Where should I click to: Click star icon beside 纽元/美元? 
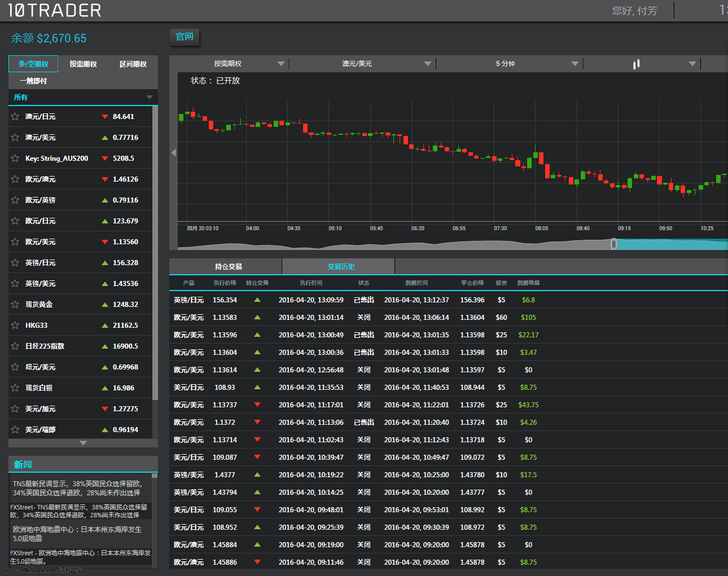click(x=15, y=367)
